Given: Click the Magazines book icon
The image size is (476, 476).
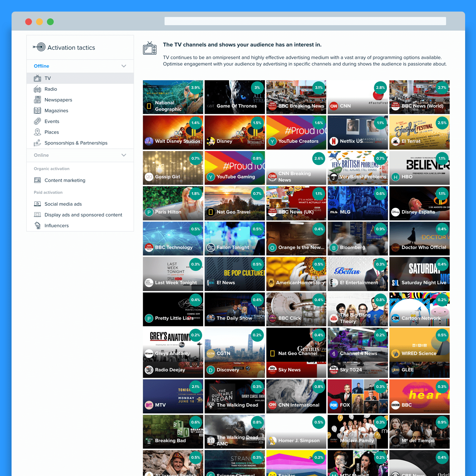Looking at the screenshot, I should coord(37,111).
